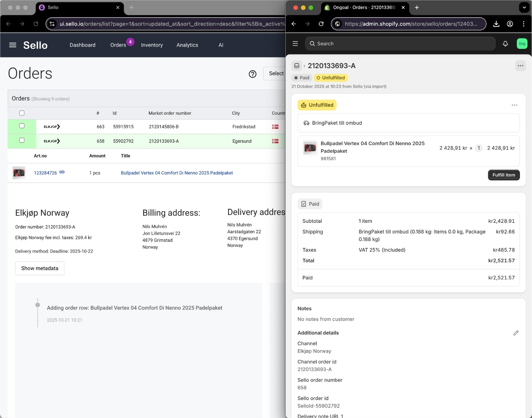The image size is (532, 418).
Task: Open the Sello hamburger navigation menu
Action: coord(12,45)
